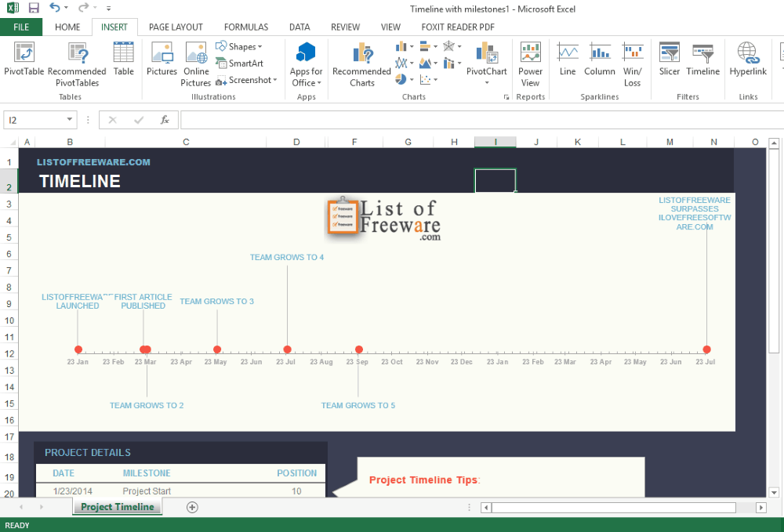This screenshot has width=784, height=532.
Task: Switch to the HOME tab
Action: tap(67, 27)
